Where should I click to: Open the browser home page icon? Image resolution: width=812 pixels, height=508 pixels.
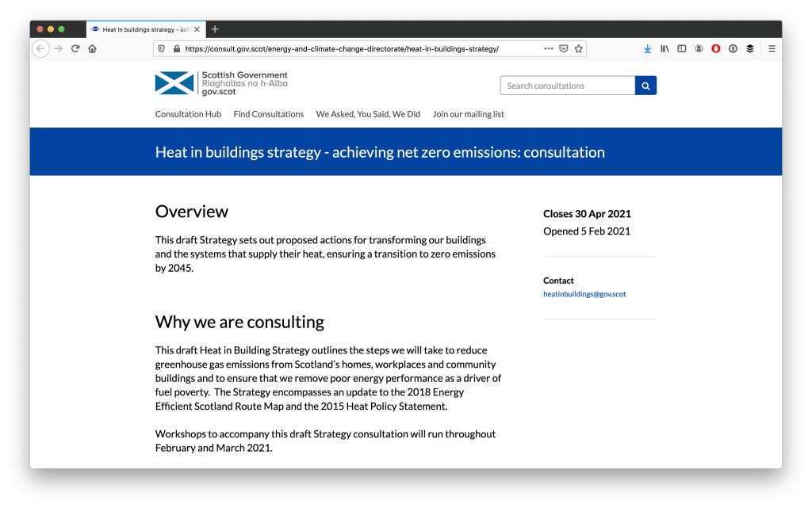coord(92,48)
